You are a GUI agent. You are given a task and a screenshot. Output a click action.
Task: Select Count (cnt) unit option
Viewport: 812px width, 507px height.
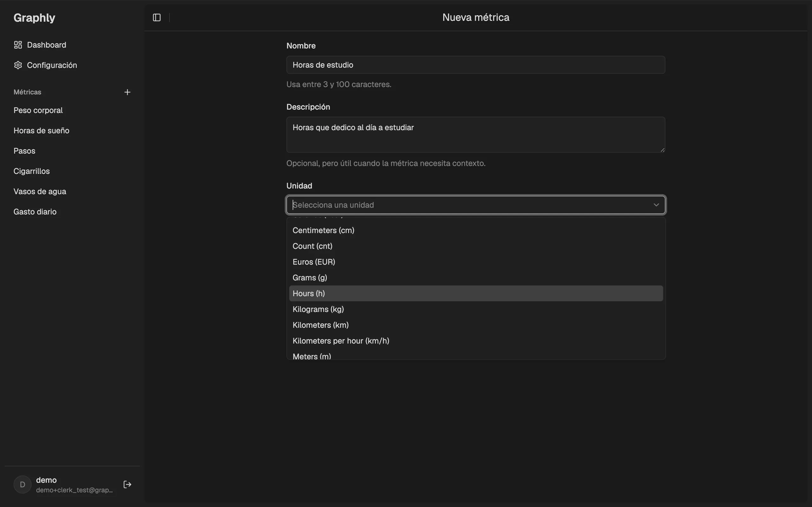tap(476, 246)
